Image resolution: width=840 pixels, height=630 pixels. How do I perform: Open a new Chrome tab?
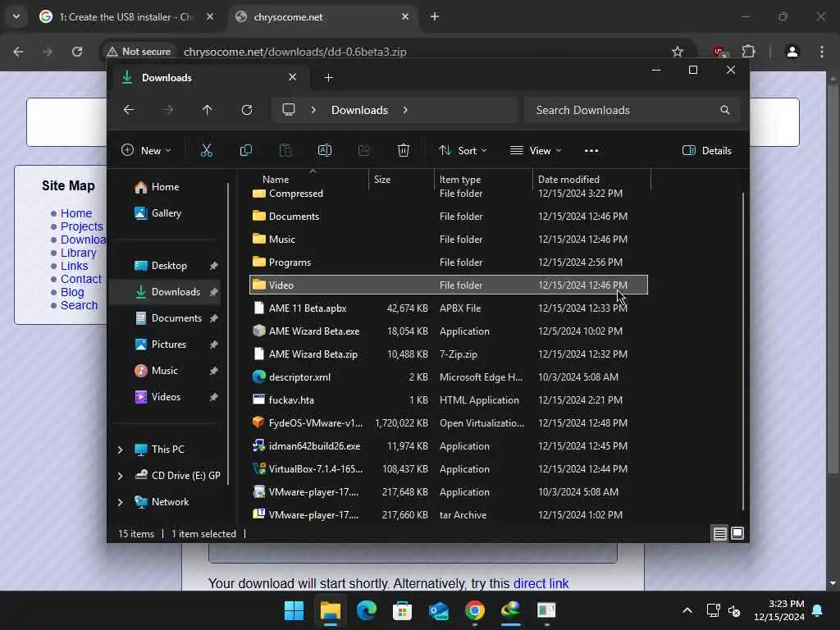pos(435,16)
